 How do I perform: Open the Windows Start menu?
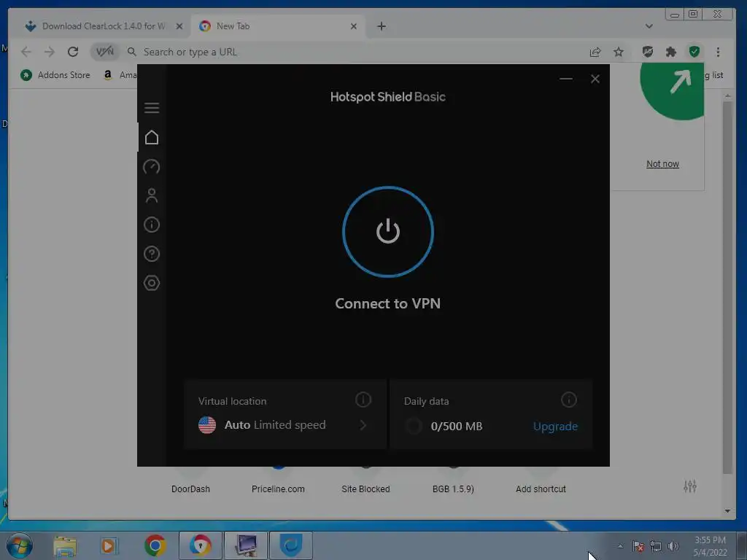pos(20,545)
